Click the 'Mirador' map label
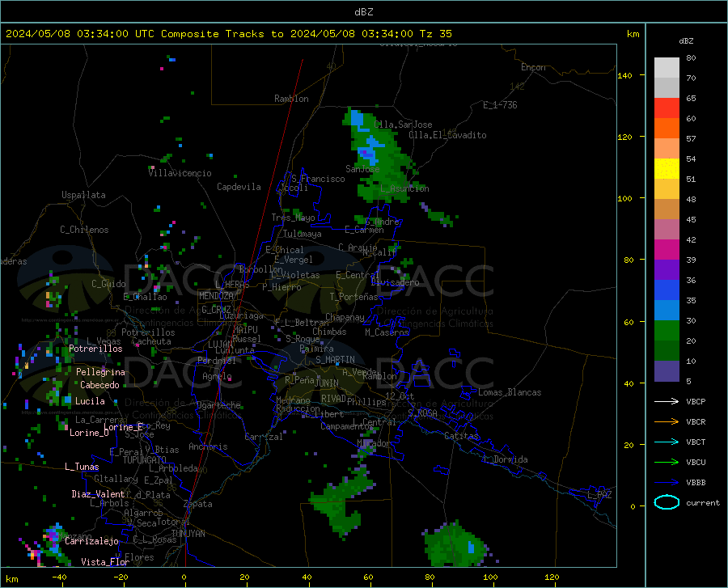Viewport: 728px width, 588px height. [x=373, y=444]
